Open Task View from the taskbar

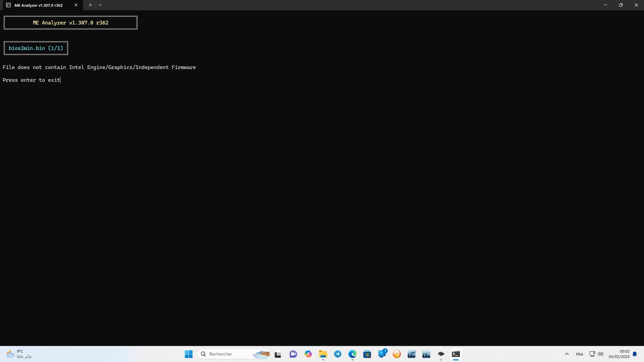(278, 354)
